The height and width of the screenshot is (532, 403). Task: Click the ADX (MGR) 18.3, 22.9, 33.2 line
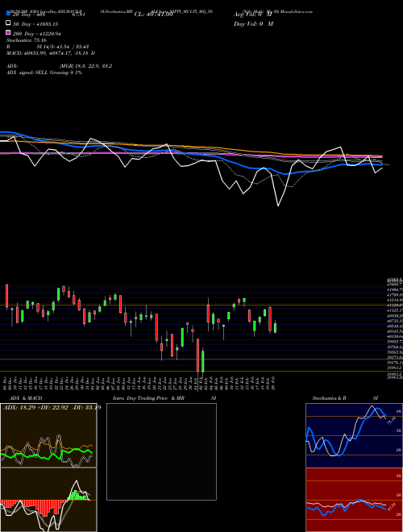tap(60, 66)
